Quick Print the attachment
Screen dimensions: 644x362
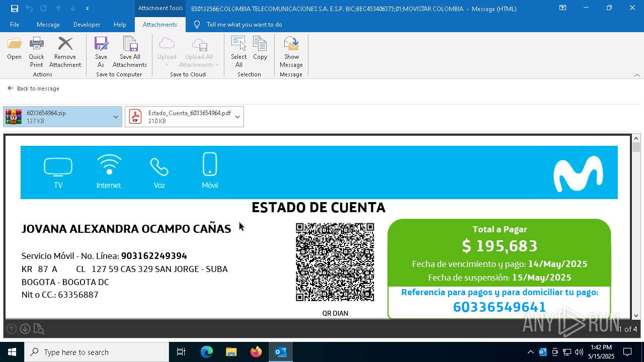coord(36,52)
